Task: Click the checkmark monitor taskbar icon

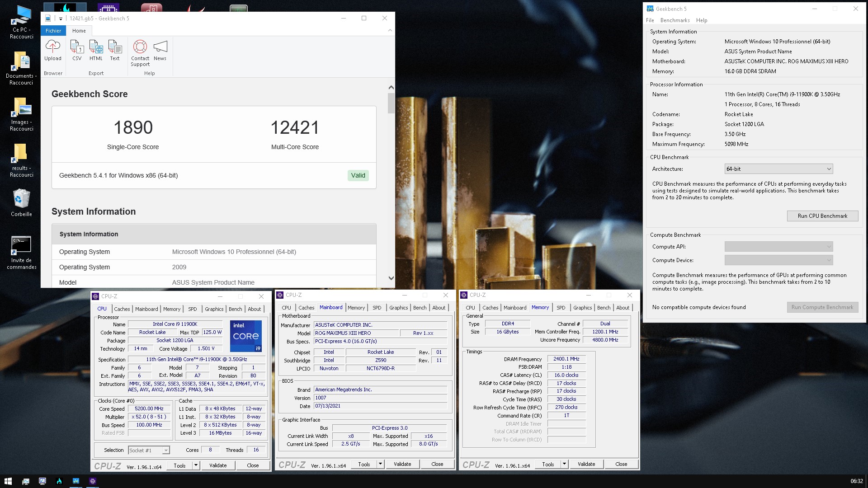Action: point(42,481)
